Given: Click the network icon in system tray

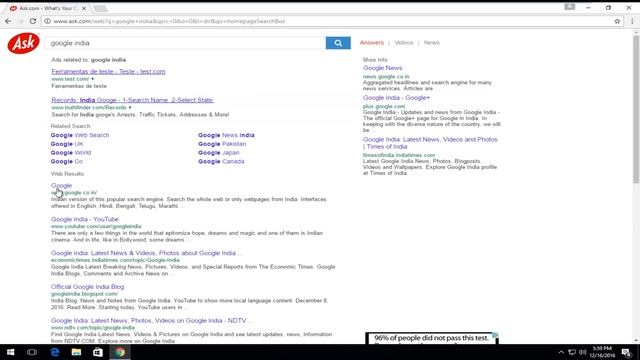Looking at the screenshot, I should coord(572,352).
